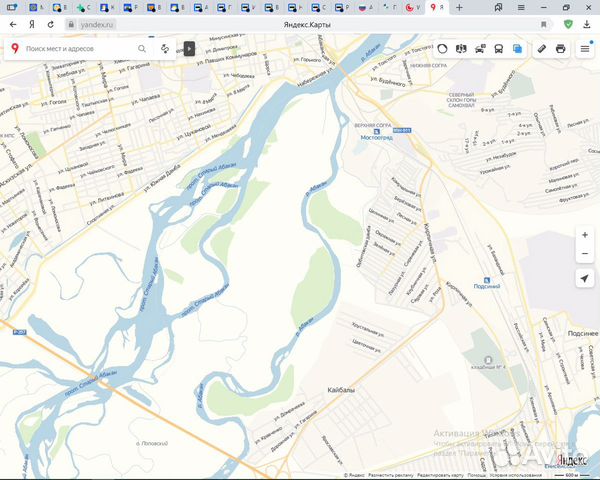Open a new browser tab

[x=460, y=7]
